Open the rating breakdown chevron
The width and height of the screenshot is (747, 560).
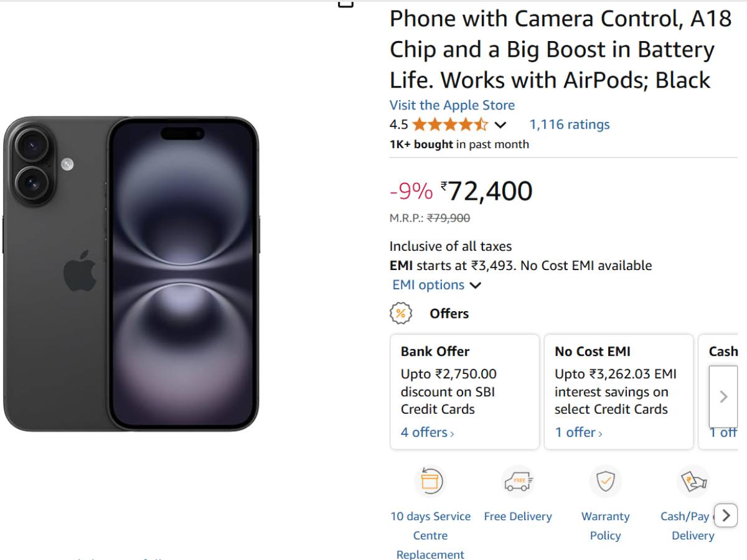pyautogui.click(x=500, y=125)
